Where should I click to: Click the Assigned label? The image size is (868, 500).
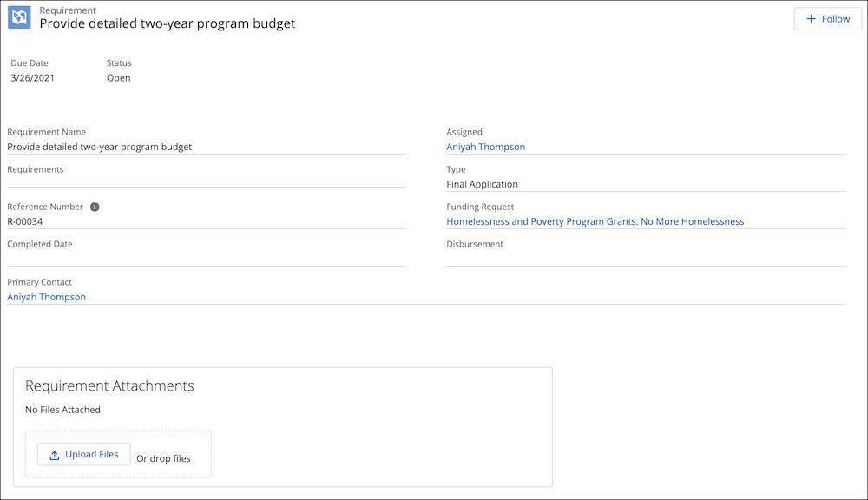click(x=464, y=132)
